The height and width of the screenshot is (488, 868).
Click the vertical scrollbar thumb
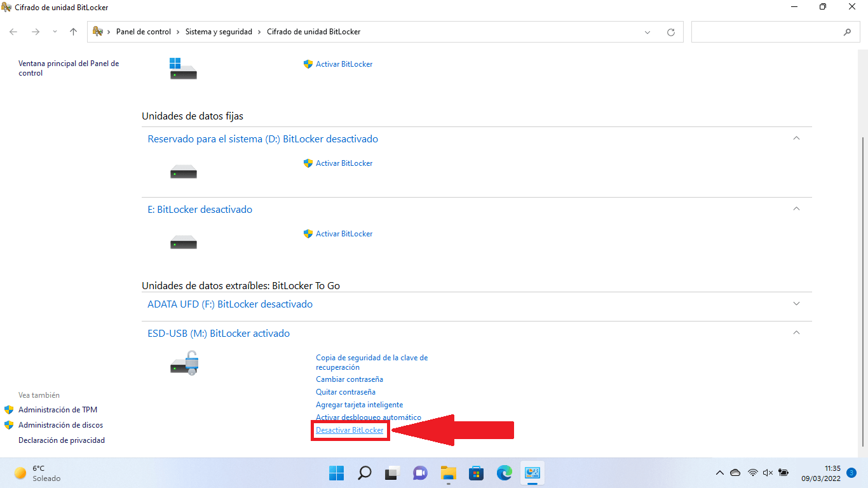click(x=862, y=291)
